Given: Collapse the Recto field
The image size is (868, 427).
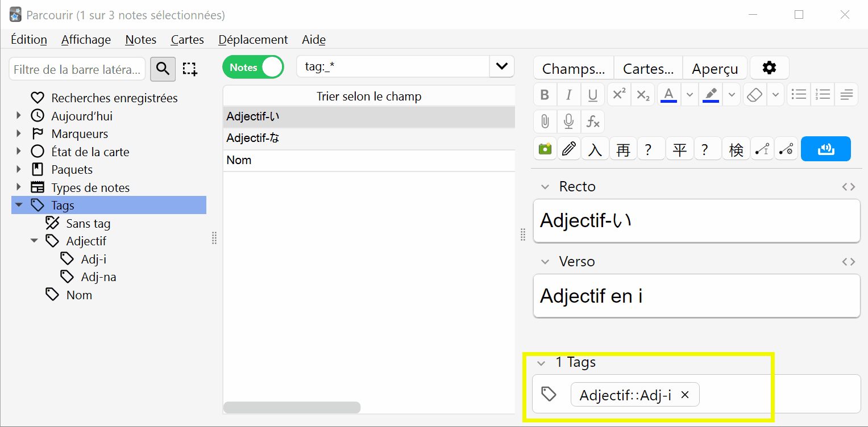Looking at the screenshot, I should point(545,187).
